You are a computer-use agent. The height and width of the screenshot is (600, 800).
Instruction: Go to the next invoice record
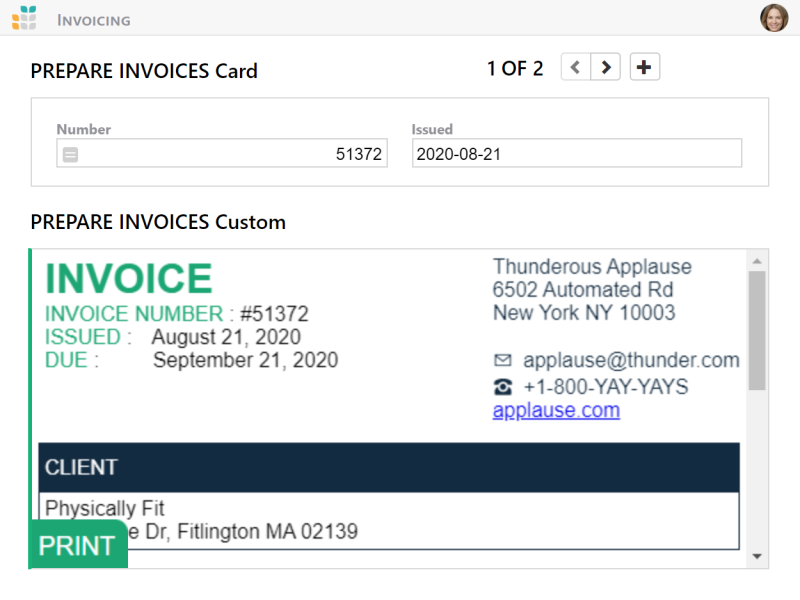click(x=606, y=68)
